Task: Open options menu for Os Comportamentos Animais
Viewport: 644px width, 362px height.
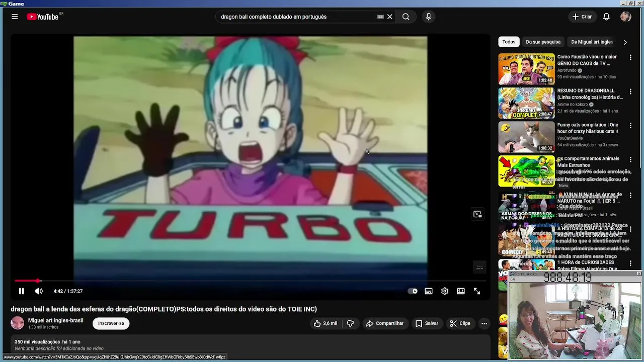Action: pos(630,159)
